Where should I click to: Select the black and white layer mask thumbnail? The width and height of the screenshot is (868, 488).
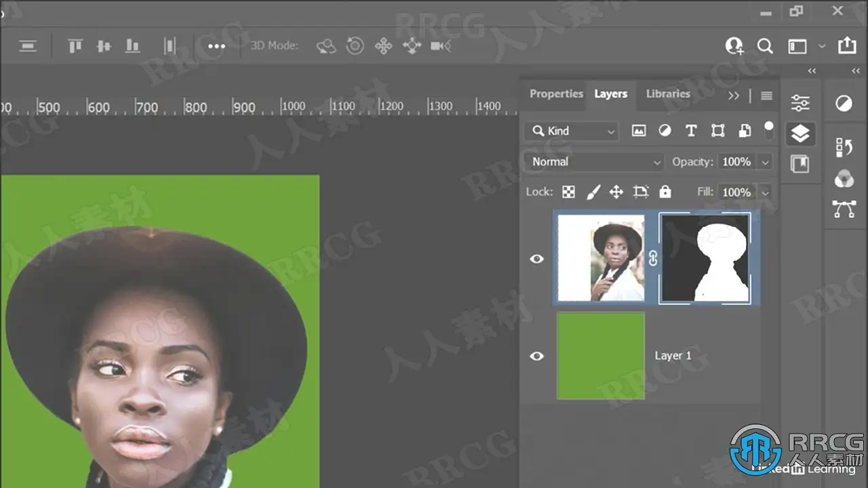pos(705,258)
